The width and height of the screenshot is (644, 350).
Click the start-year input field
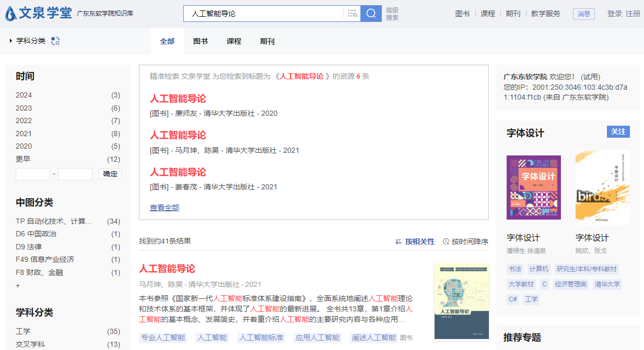click(x=32, y=174)
